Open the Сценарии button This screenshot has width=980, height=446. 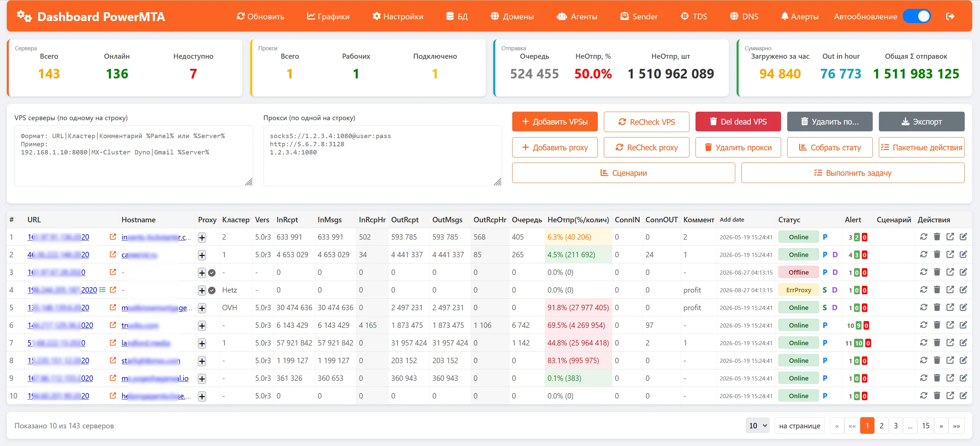(x=624, y=173)
